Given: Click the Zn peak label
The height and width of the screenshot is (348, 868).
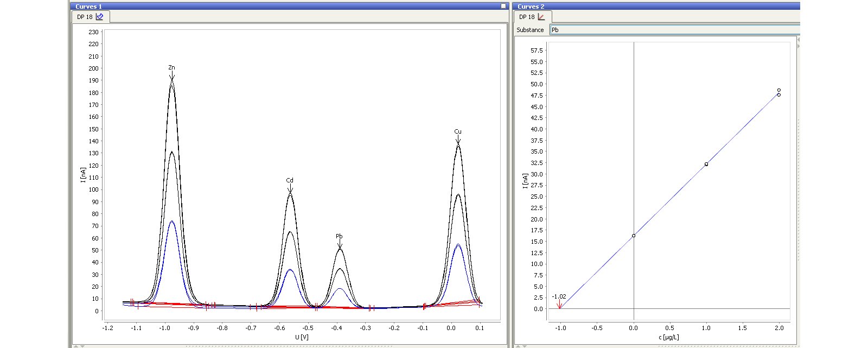Looking at the screenshot, I should pos(171,68).
